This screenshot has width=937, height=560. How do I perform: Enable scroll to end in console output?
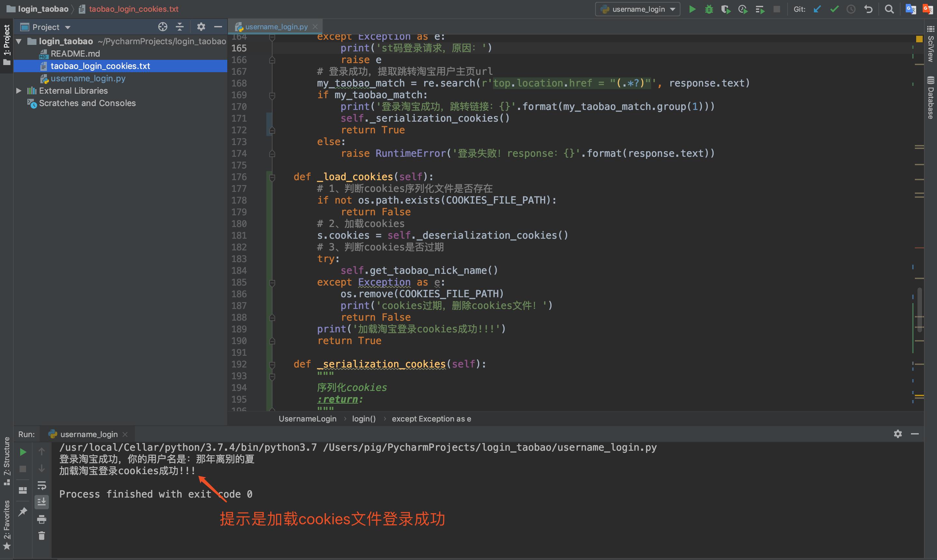click(42, 502)
